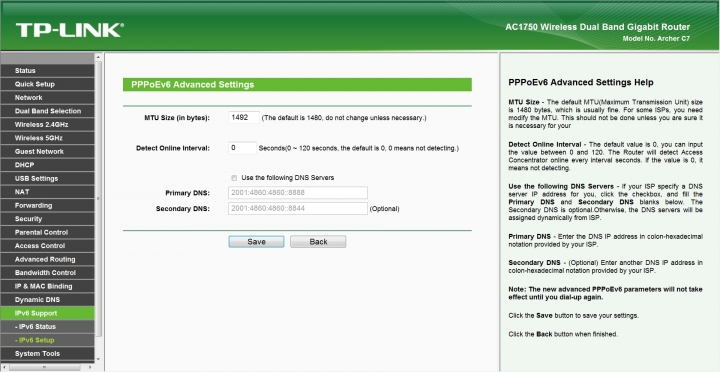
Task: Open Wireless 2.4GHz settings
Action: coord(47,124)
